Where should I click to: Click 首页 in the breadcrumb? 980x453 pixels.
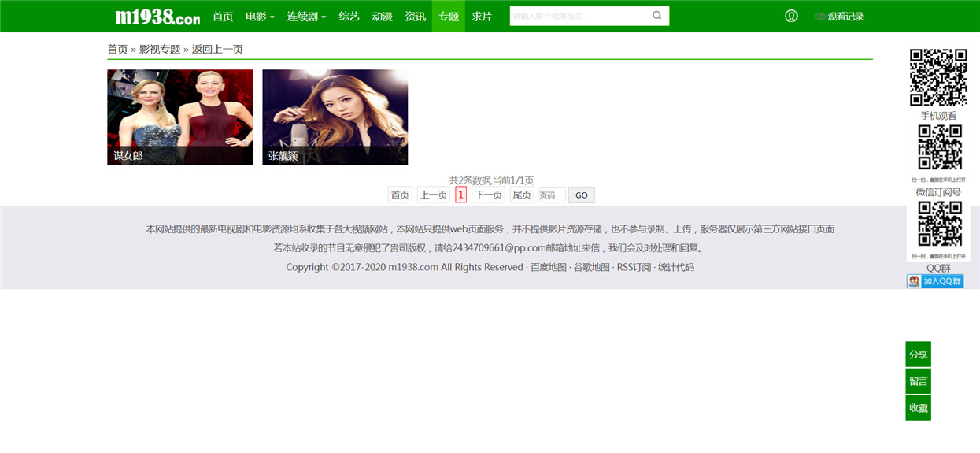[117, 49]
